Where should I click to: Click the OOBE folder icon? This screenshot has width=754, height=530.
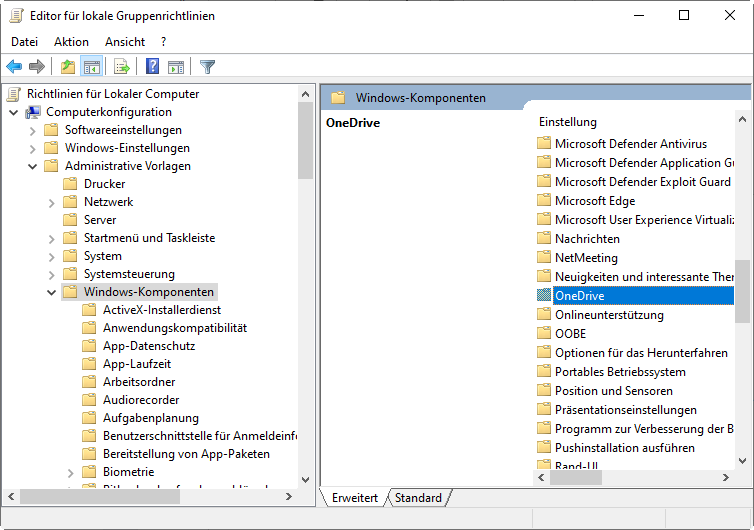544,333
